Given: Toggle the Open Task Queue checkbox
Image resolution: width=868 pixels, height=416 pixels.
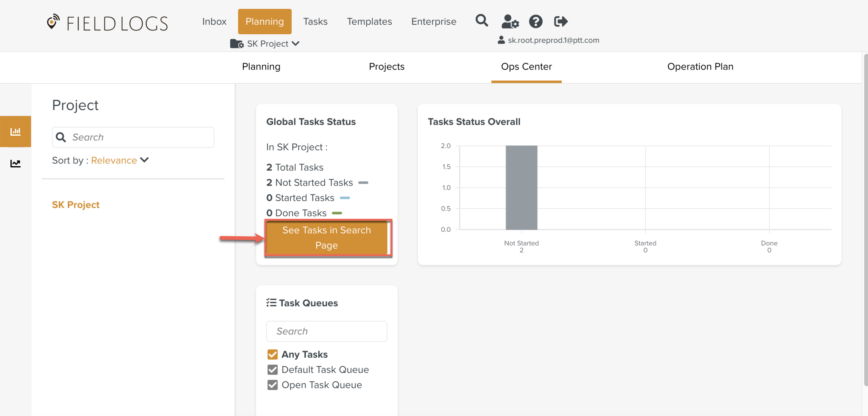Looking at the screenshot, I should tap(273, 385).
